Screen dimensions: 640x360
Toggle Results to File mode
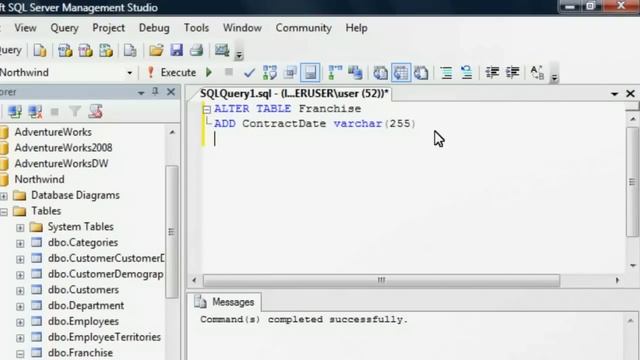[x=421, y=73]
